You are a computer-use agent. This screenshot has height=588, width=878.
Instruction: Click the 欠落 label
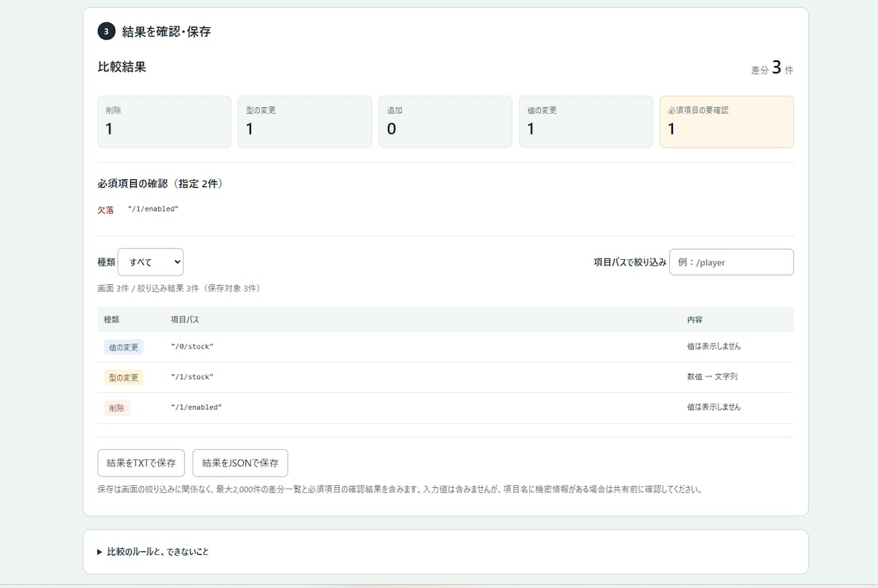[x=106, y=210]
